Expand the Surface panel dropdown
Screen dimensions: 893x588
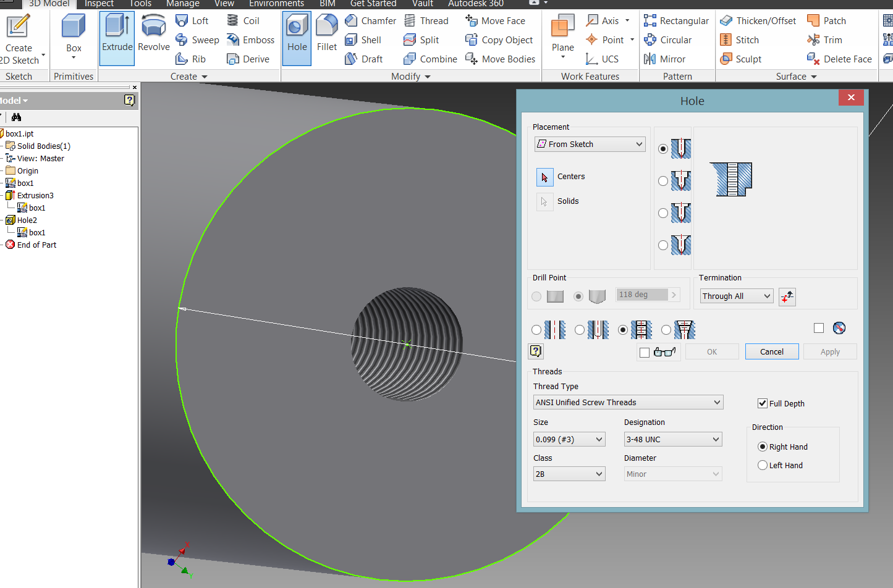[797, 76]
